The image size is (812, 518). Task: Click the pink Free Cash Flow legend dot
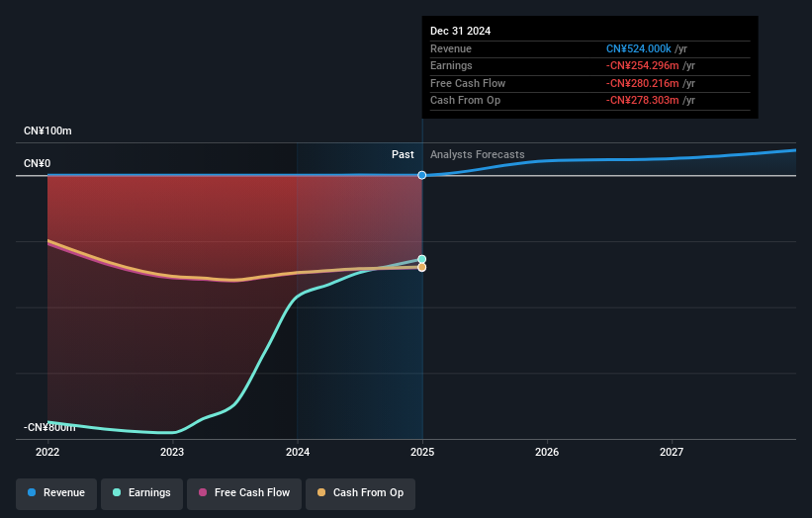pyautogui.click(x=203, y=492)
